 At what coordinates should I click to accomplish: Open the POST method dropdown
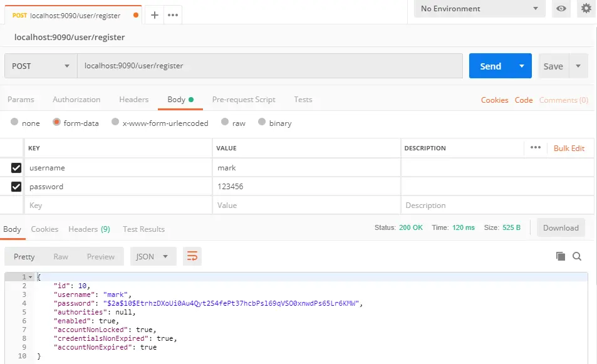(x=41, y=66)
